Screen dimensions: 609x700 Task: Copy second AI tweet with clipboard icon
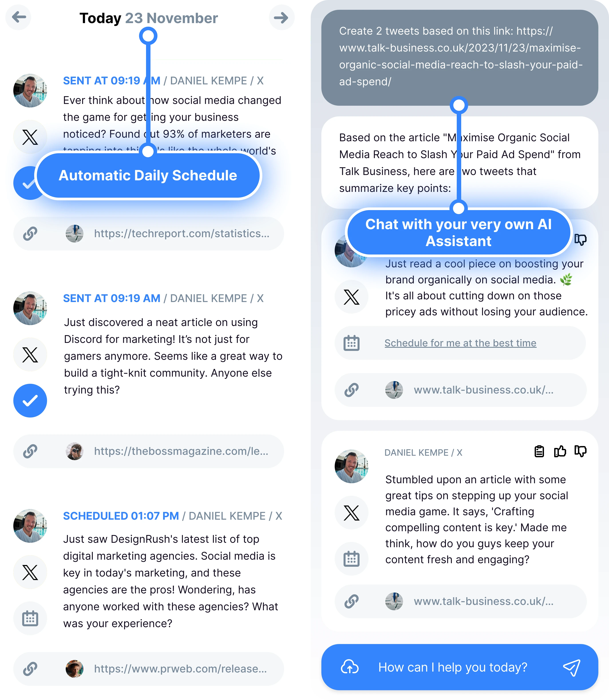coord(539,451)
